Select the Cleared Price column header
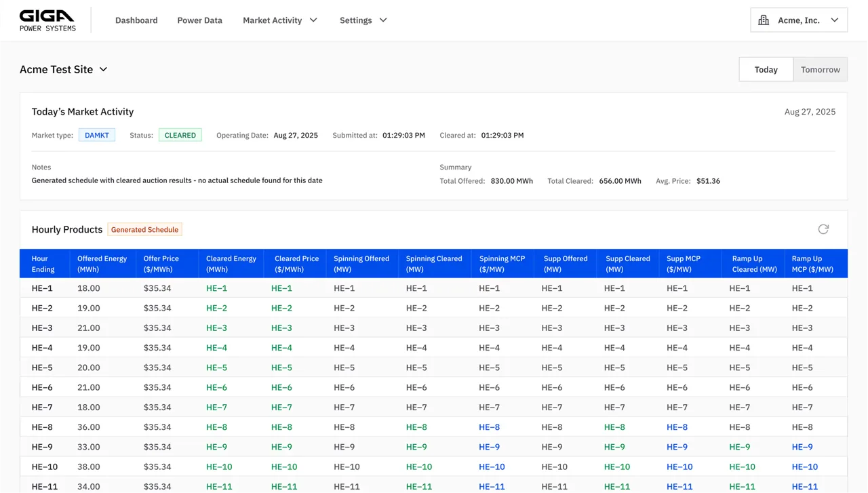 click(296, 264)
